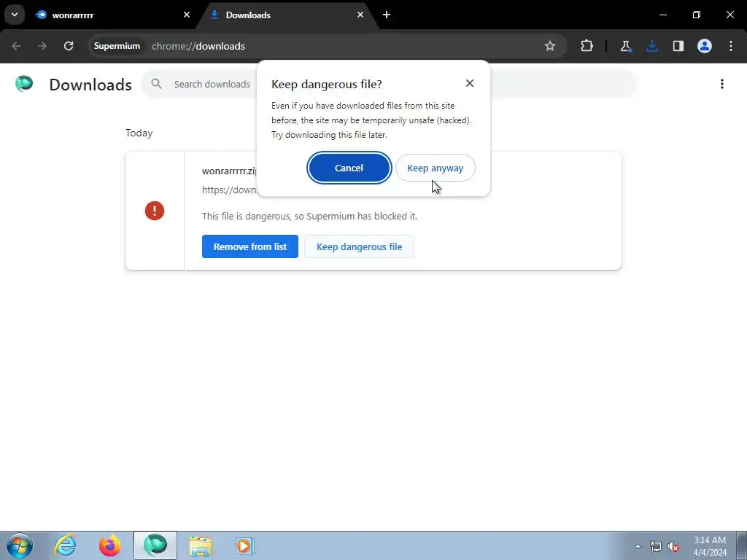
Task: Launch Internet Explorer from taskbar
Action: (x=65, y=545)
